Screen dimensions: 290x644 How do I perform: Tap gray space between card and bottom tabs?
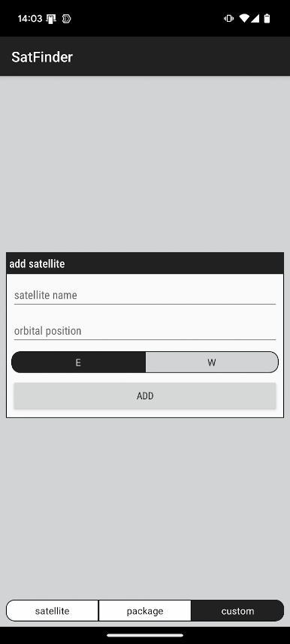pos(145,508)
